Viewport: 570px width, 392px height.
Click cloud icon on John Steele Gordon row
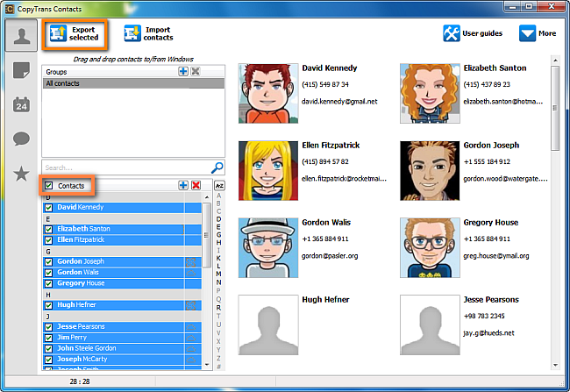[x=191, y=349]
